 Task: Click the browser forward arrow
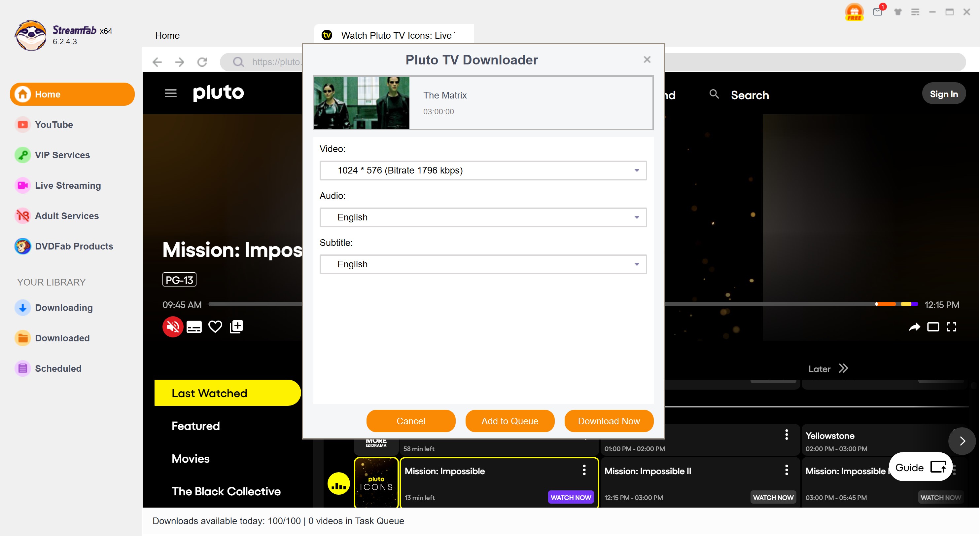click(180, 62)
